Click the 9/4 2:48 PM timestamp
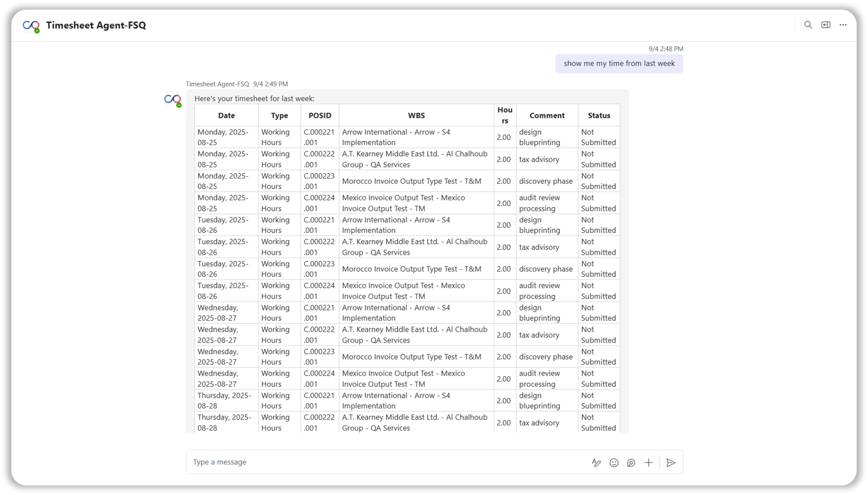 666,49
